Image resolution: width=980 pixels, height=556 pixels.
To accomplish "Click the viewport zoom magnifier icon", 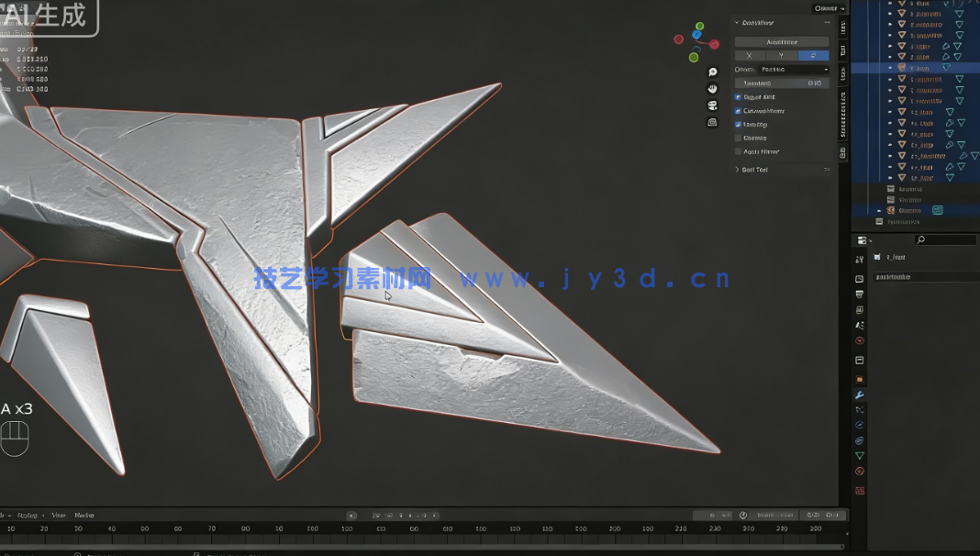I will coord(713,71).
